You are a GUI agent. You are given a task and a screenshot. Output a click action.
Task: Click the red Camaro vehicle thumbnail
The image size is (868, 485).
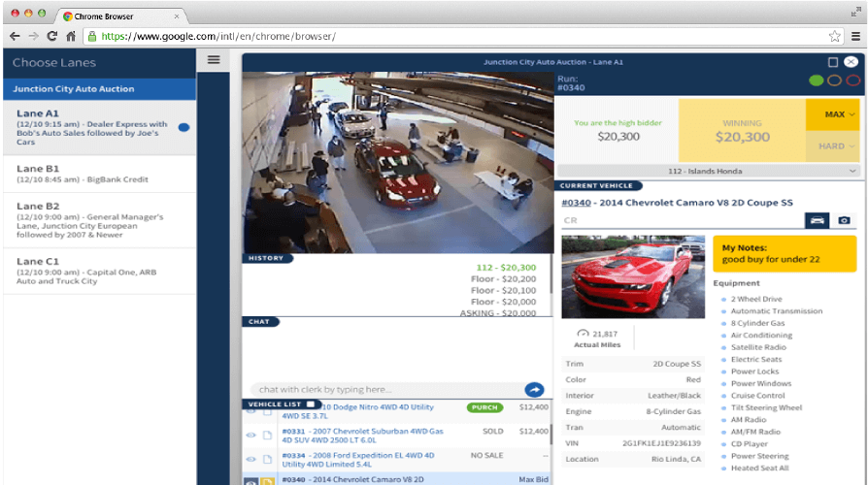click(x=633, y=276)
